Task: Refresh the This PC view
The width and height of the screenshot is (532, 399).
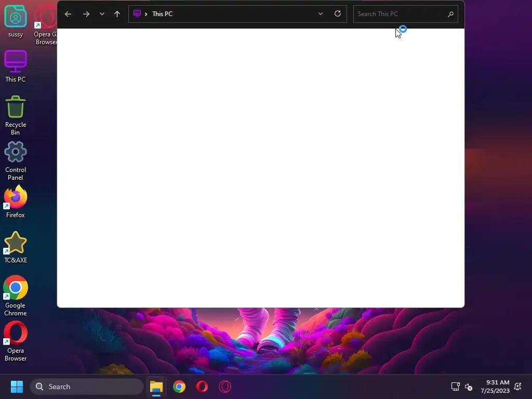Action: coord(338,14)
